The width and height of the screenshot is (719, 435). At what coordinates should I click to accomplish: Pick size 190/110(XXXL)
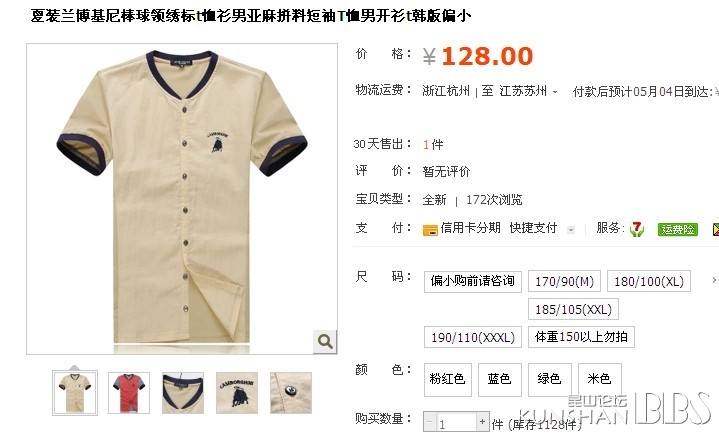[x=473, y=337]
